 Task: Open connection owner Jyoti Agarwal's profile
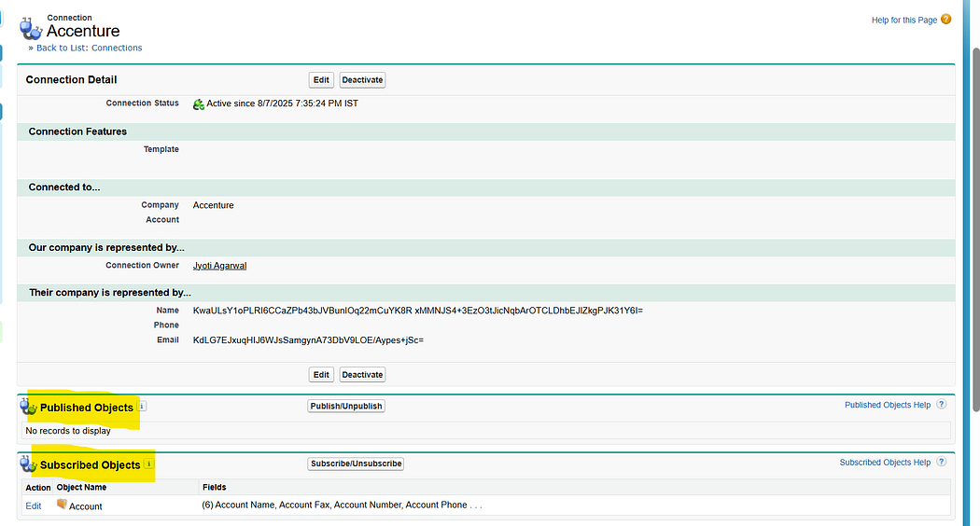(219, 266)
